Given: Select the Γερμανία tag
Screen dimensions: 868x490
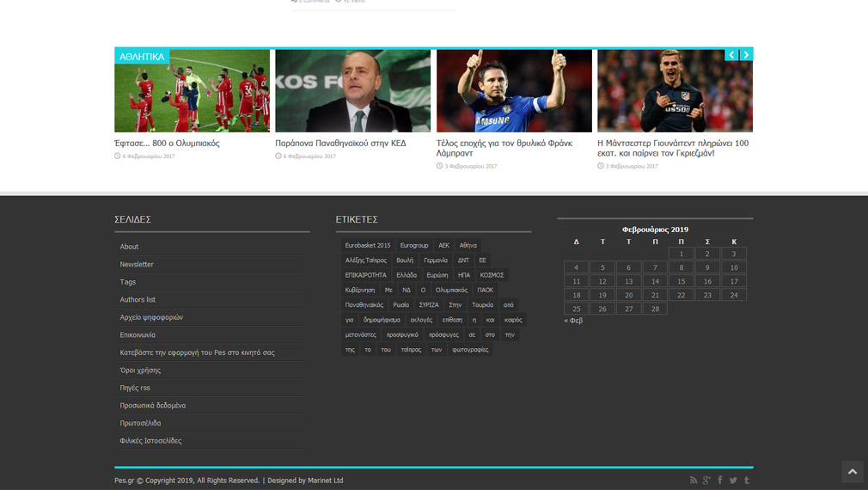Looking at the screenshot, I should coord(436,260).
